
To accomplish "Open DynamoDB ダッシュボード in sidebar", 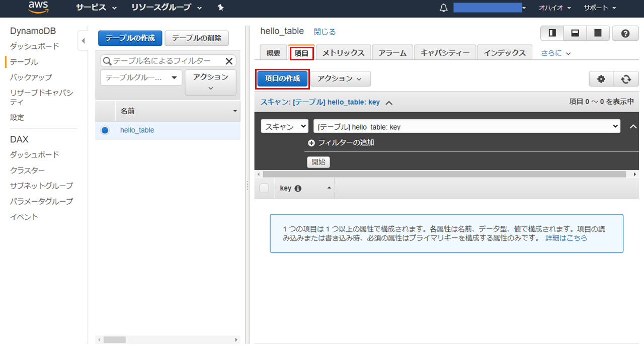I will pos(35,46).
